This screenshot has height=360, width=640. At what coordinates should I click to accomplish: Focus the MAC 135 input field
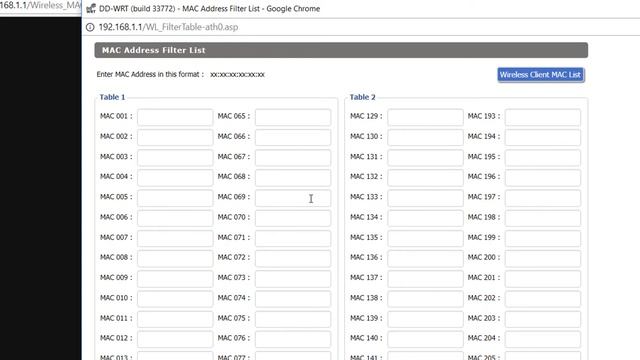[x=425, y=238]
